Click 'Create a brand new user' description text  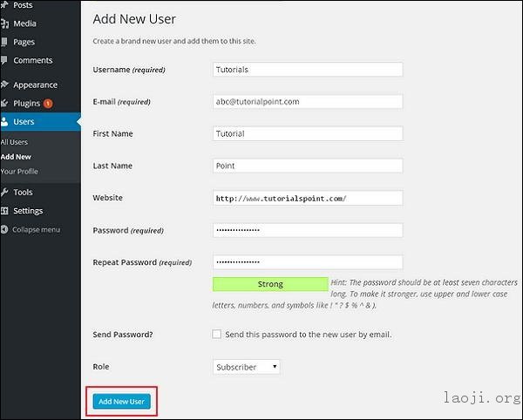point(174,41)
